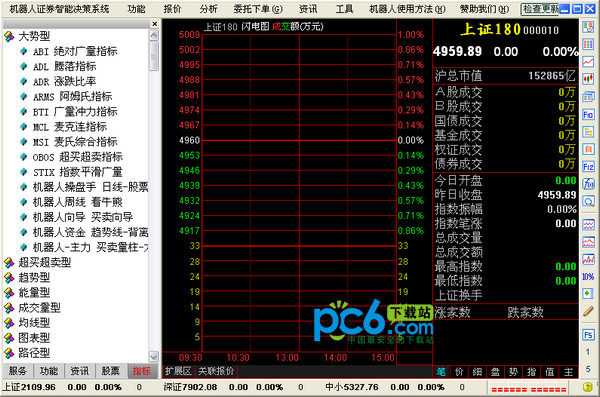This screenshot has height=397, width=600.
Task: Open the 机器人使用方法(H) menu
Action: point(408,9)
